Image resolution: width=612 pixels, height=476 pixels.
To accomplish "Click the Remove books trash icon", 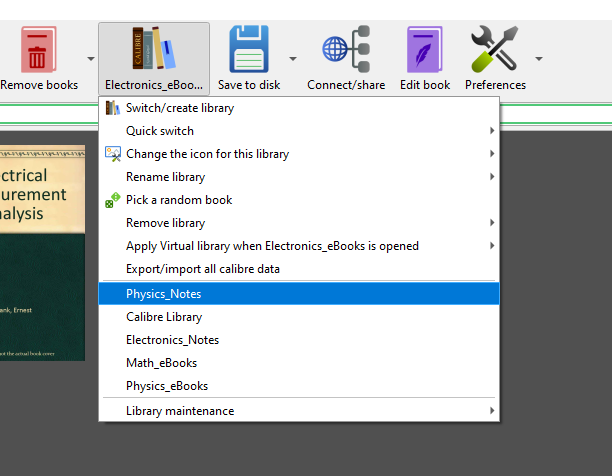I will point(38,50).
